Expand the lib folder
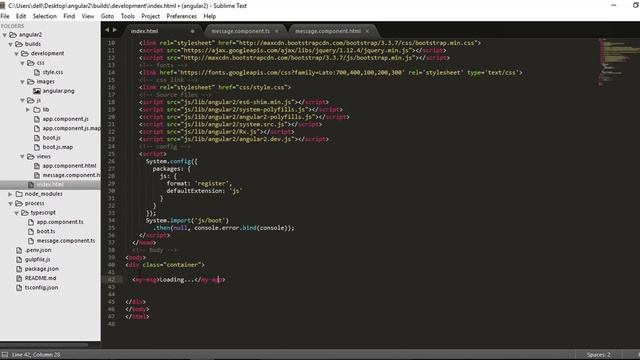Viewport: 640px width, 360px height. (x=28, y=110)
